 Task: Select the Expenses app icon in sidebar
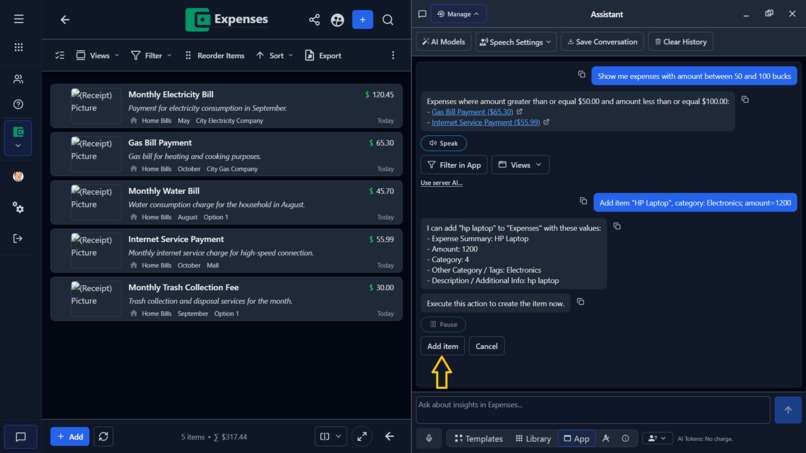pyautogui.click(x=19, y=132)
